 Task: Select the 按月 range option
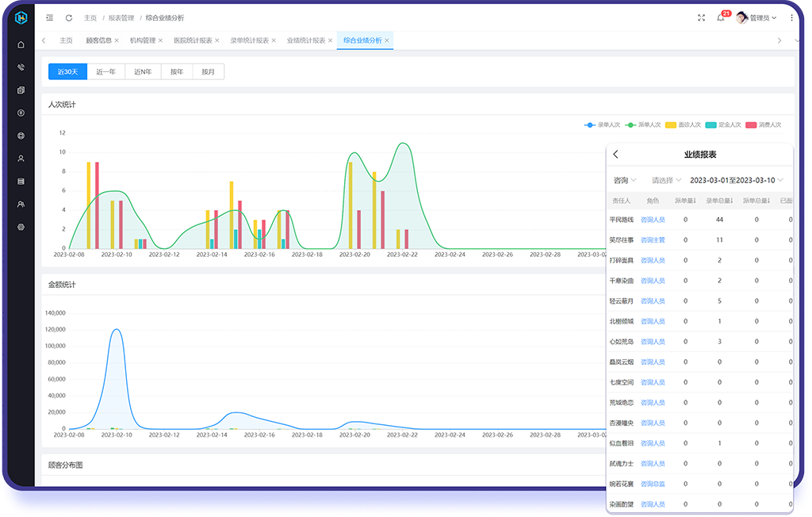(209, 72)
